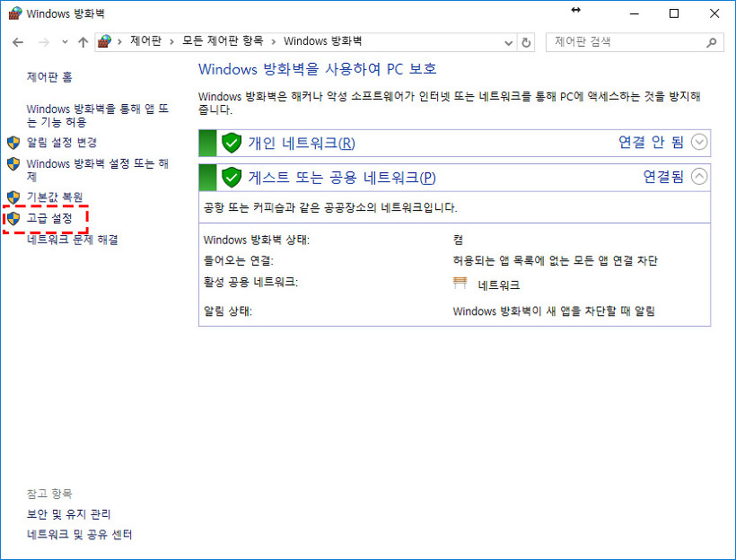Open 보안 및 유지 관리 link

tap(68, 514)
